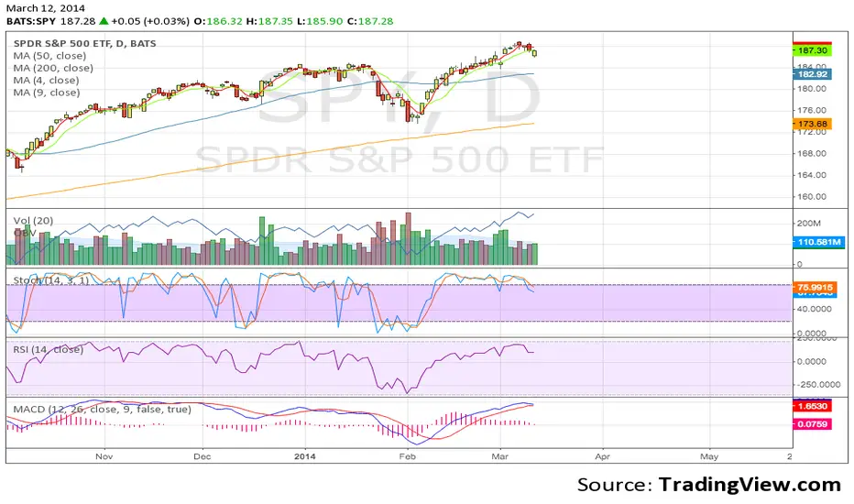This screenshot has height=504, width=854.
Task: Click the green 187.30 price tag
Action: click(x=812, y=50)
